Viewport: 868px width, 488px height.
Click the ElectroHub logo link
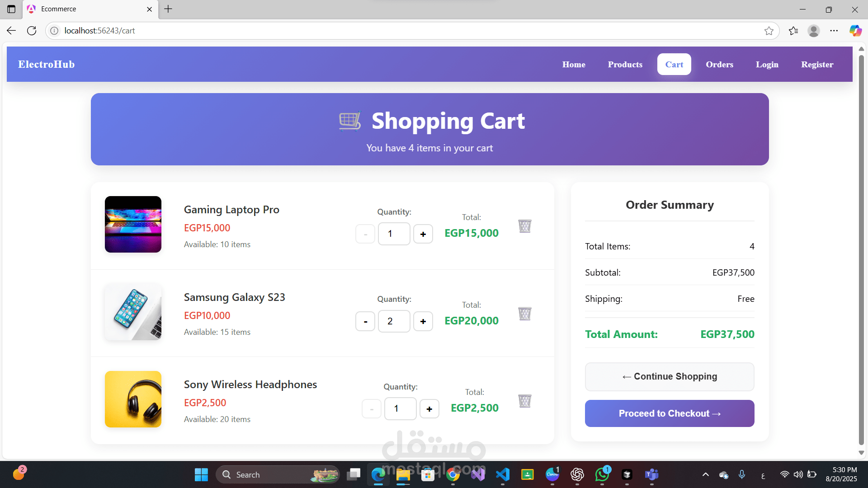47,64
